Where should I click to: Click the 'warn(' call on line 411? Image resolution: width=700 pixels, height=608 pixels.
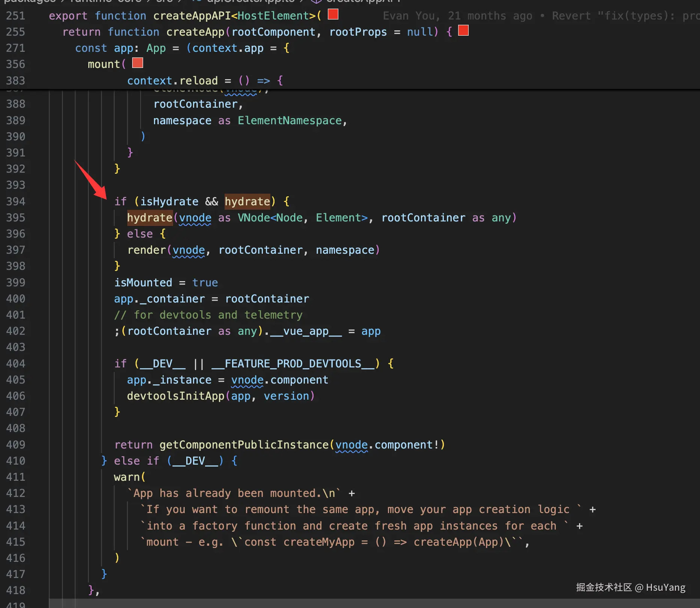130,477
